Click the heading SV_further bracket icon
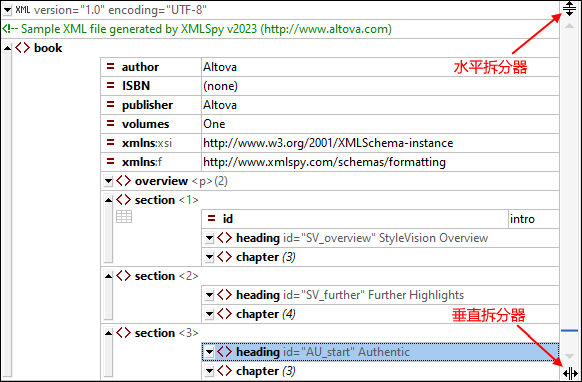 pos(225,295)
